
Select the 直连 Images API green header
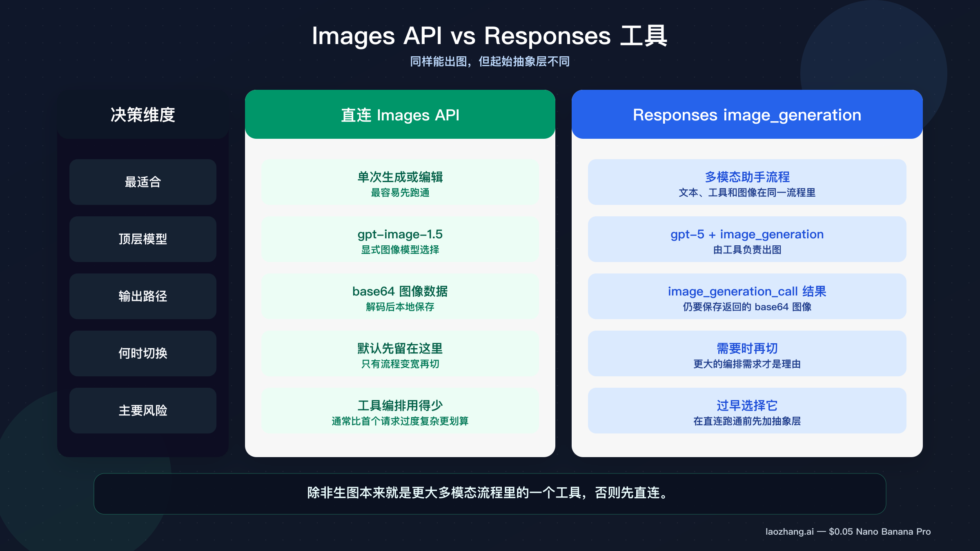pyautogui.click(x=400, y=115)
